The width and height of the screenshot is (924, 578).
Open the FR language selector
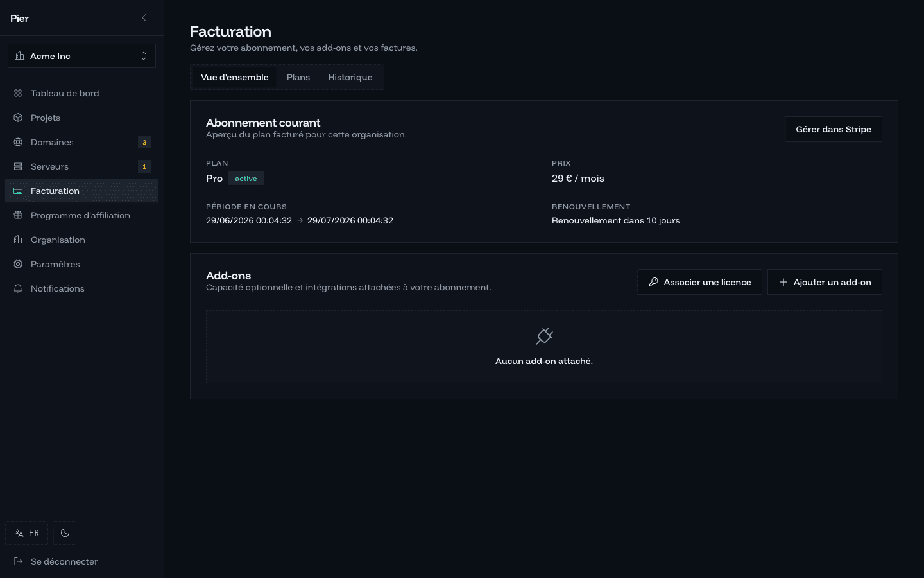[27, 533]
